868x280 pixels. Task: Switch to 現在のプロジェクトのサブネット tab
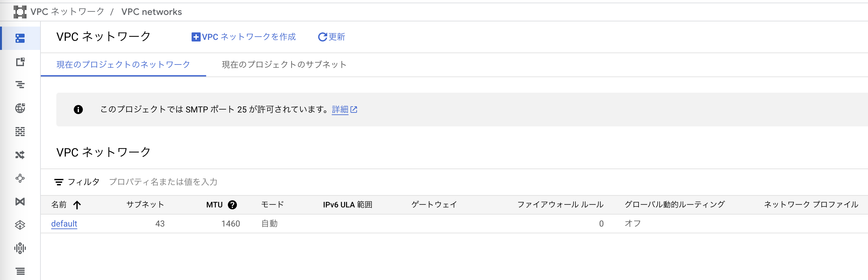[284, 64]
